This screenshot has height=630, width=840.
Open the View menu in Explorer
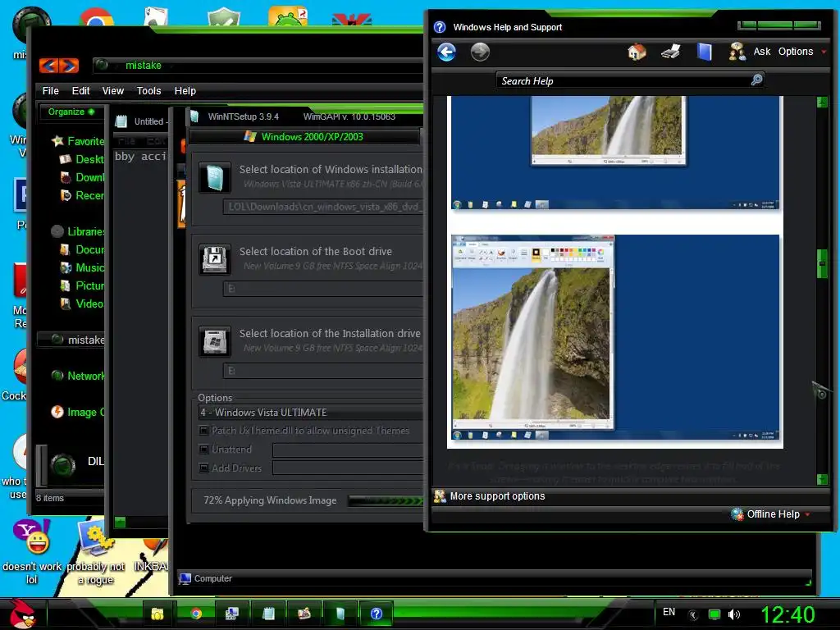[x=113, y=90]
